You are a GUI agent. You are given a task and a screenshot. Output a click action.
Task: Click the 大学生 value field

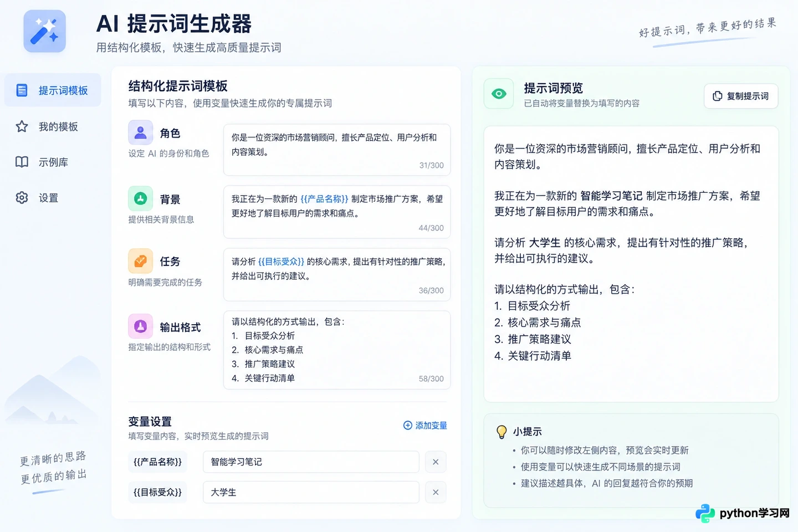tap(311, 492)
